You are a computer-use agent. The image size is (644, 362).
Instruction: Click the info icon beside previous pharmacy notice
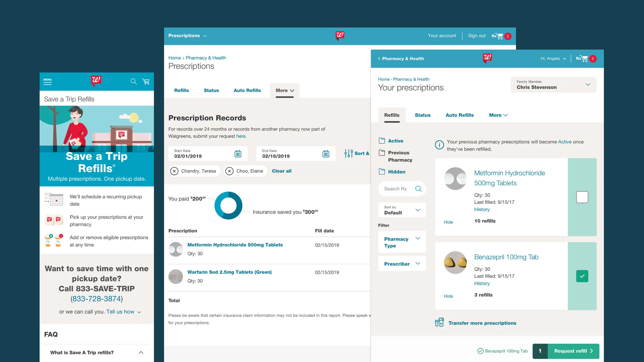[439, 145]
